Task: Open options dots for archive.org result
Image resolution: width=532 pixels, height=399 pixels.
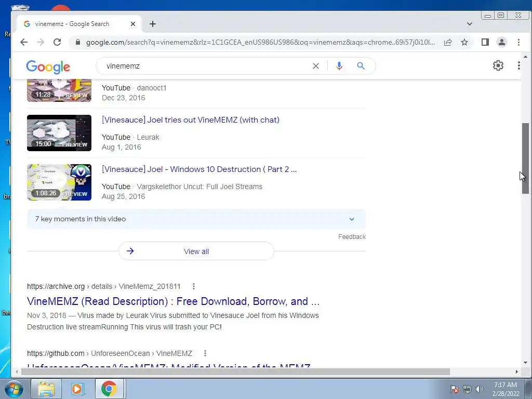Action: click(x=194, y=286)
